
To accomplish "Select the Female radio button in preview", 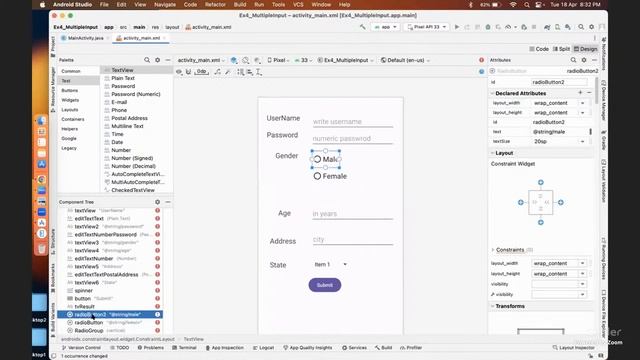I will click(330, 176).
